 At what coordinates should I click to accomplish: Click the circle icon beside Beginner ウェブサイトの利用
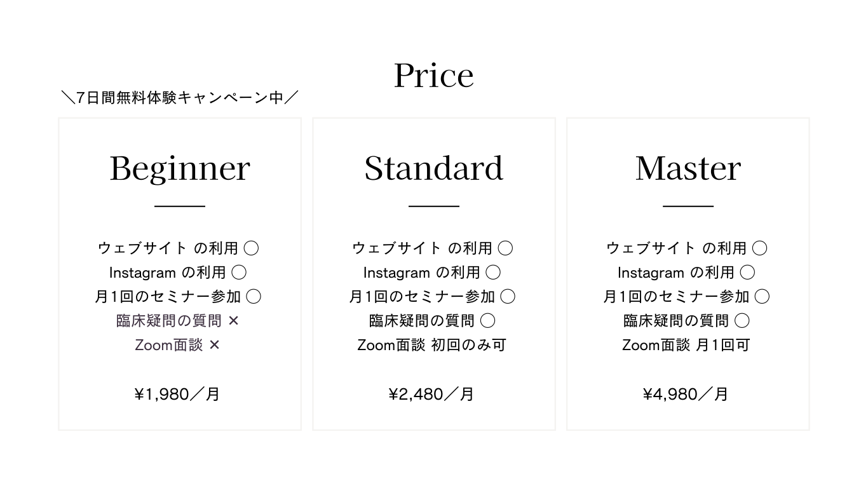251,248
